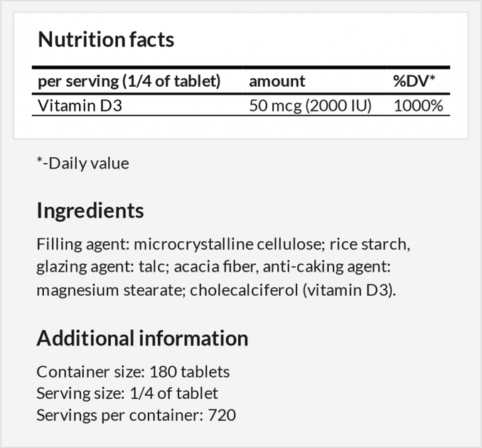Click the "Container size: 180 tablets" line

pyautogui.click(x=133, y=371)
